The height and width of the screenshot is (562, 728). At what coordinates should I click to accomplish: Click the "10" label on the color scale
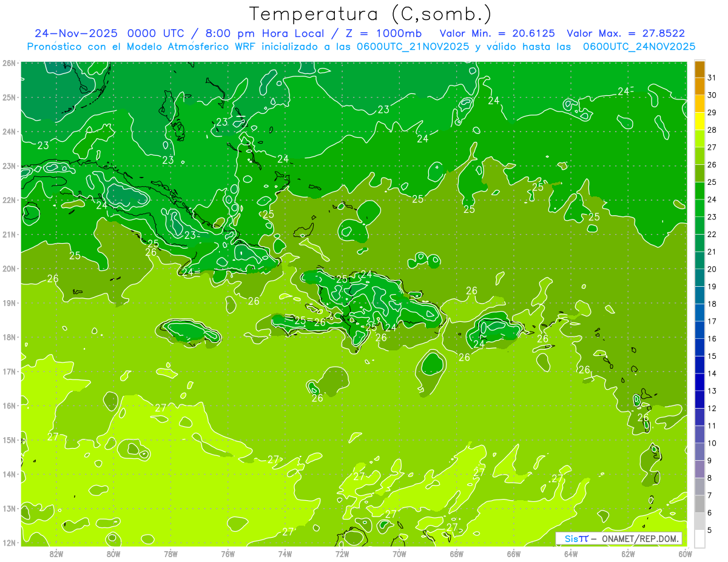(x=712, y=443)
